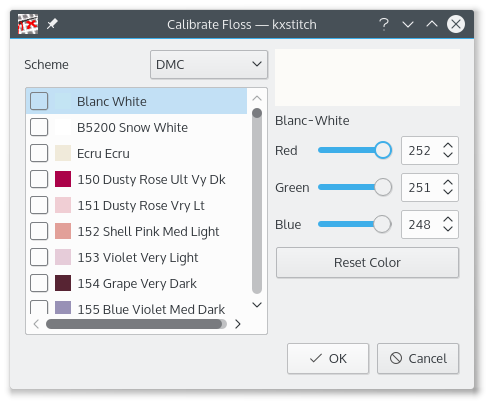
Task: Open the context help question mark
Action: [384, 24]
